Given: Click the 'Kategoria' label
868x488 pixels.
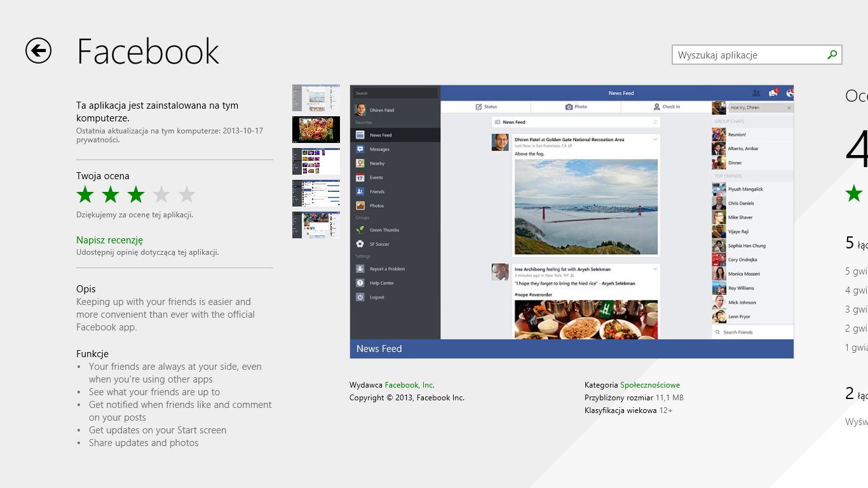Looking at the screenshot, I should tap(601, 384).
